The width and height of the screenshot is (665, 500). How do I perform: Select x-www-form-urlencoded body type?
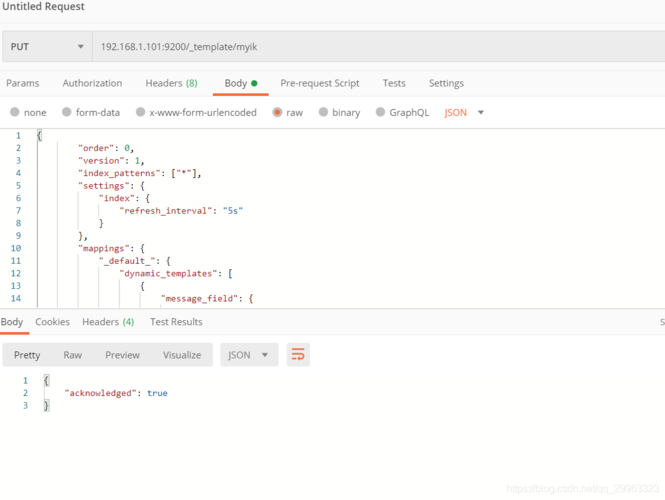pos(196,112)
